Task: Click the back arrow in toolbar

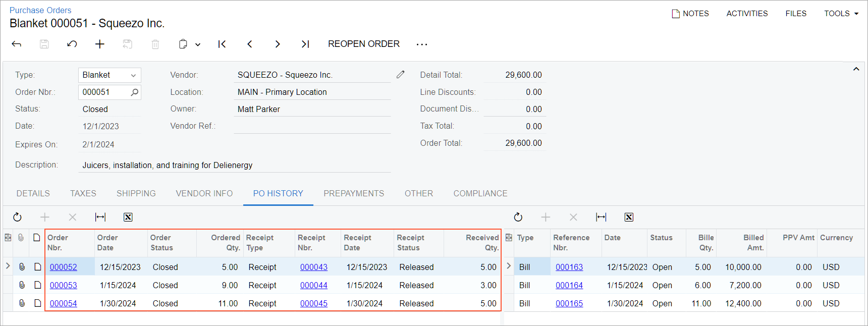Action: [17, 44]
